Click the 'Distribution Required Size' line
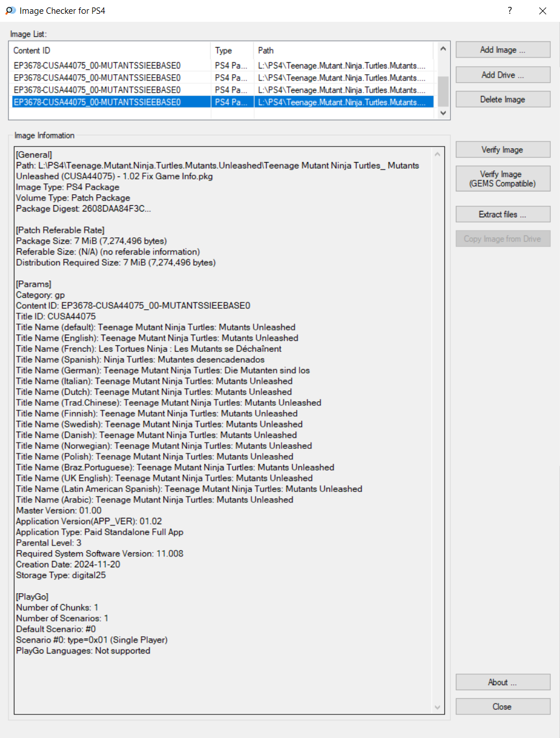This screenshot has height=738, width=560. point(116,263)
